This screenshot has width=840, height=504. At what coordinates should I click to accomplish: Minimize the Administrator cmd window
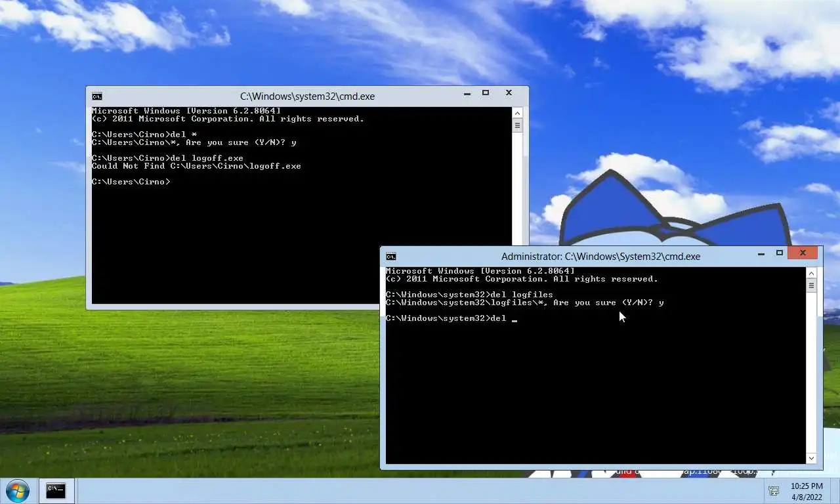pyautogui.click(x=761, y=254)
